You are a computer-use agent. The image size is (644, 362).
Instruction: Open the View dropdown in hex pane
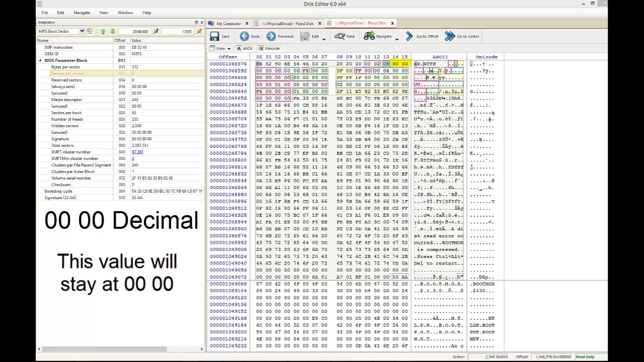click(220, 48)
